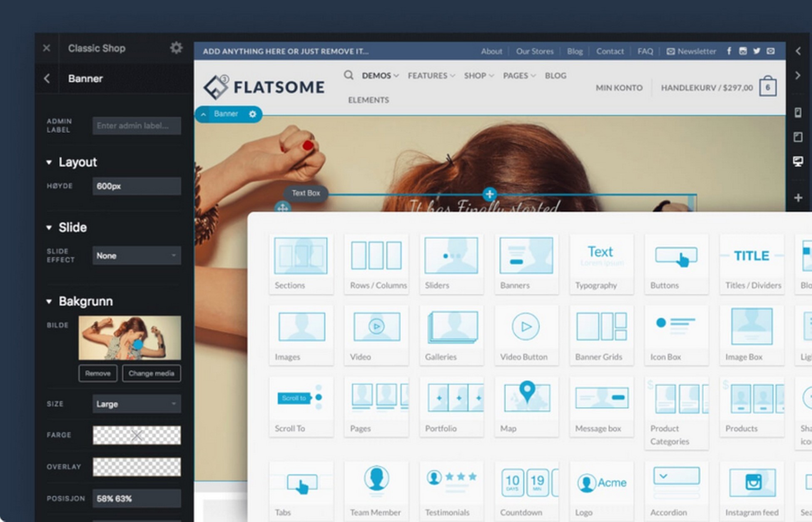Insert a Video Button element
The height and width of the screenshot is (522, 812).
(526, 336)
